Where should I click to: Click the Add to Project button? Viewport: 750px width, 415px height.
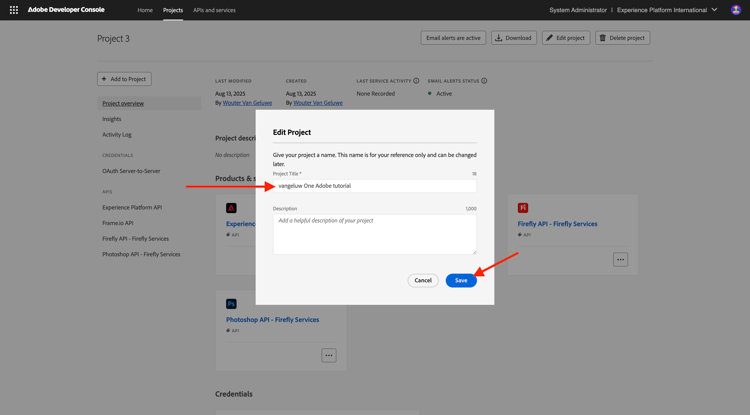point(124,79)
